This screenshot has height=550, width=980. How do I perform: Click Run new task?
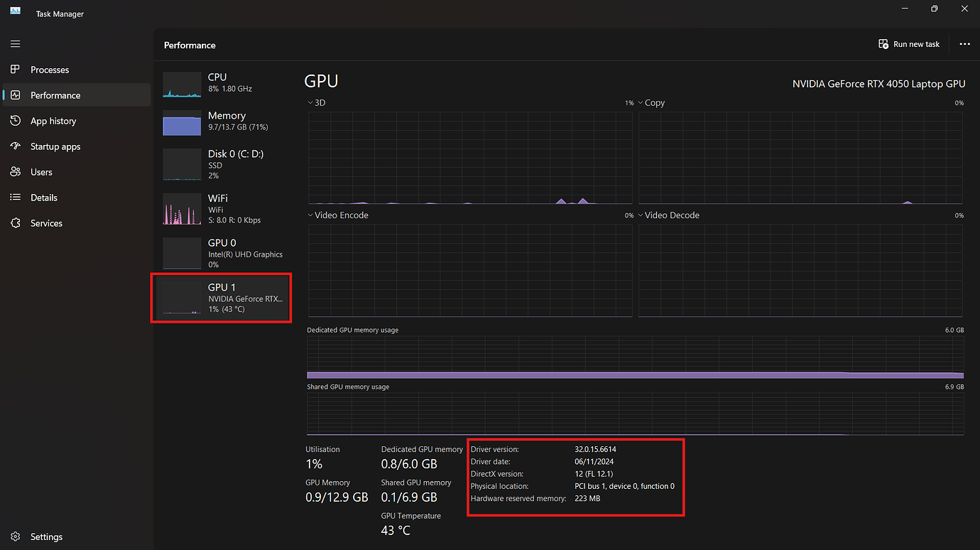click(x=909, y=43)
